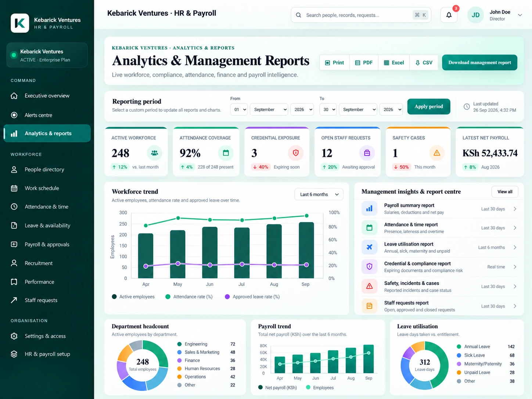Screen dimensions: 532x399
Task: Open the Last 6 months chart dropdown
Action: coord(319,194)
